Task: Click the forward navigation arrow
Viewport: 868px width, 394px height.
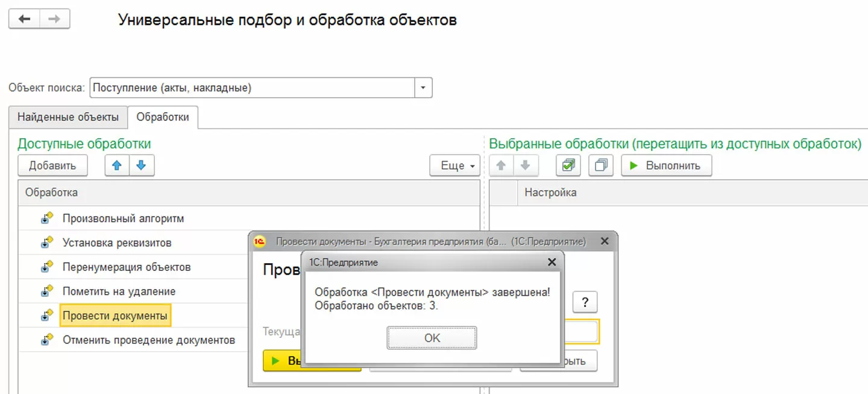Action: [54, 19]
